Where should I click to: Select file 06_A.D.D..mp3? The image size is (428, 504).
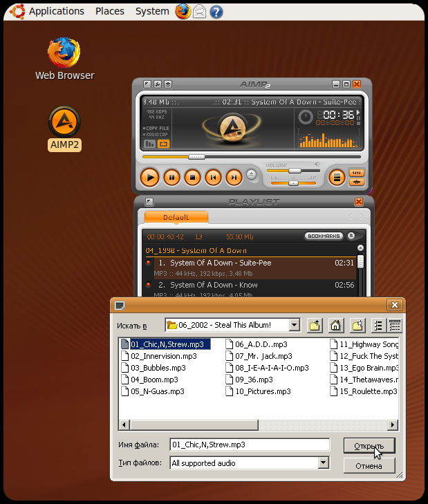click(x=257, y=344)
